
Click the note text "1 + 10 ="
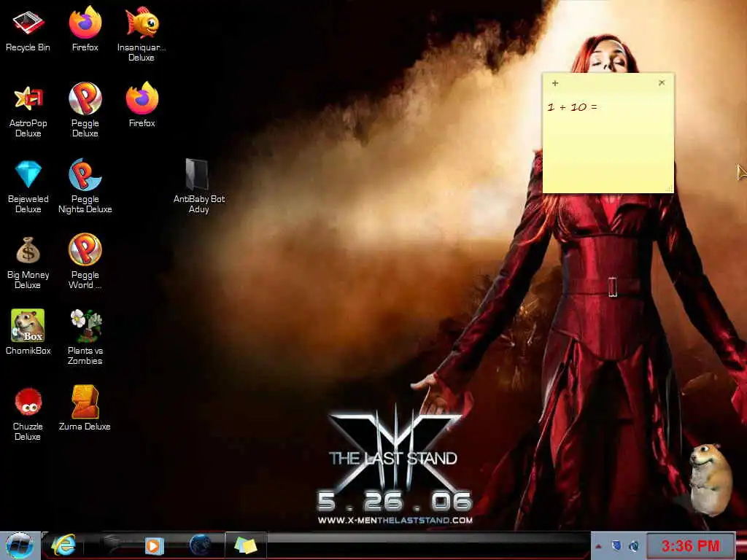(x=572, y=107)
